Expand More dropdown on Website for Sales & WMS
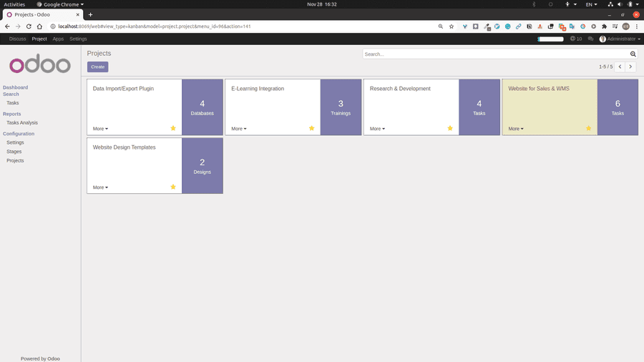644x362 pixels. 515,129
